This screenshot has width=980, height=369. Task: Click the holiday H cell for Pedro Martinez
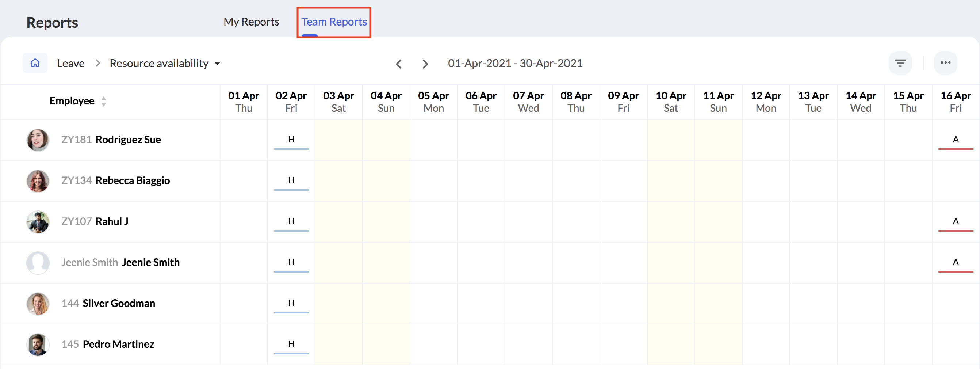pos(291,344)
